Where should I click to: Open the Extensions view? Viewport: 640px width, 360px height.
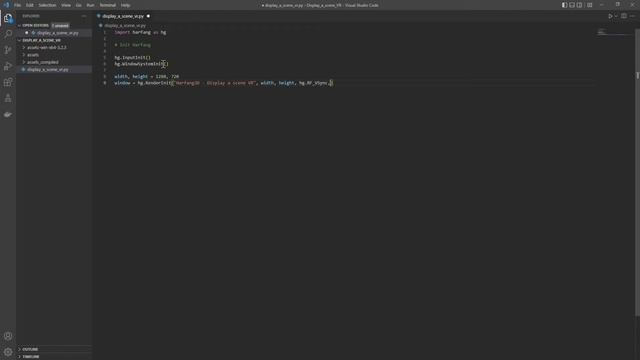pyautogui.click(x=8, y=82)
